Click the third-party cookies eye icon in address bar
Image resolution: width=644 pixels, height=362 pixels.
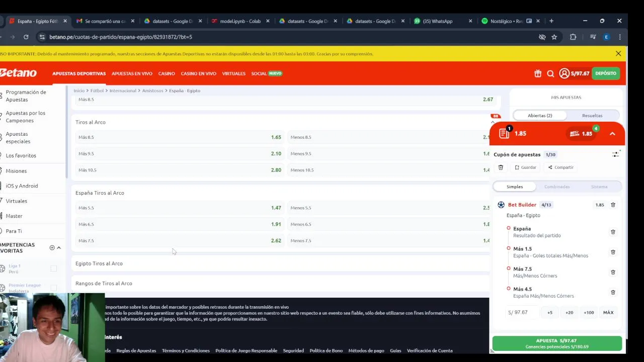coord(542,37)
